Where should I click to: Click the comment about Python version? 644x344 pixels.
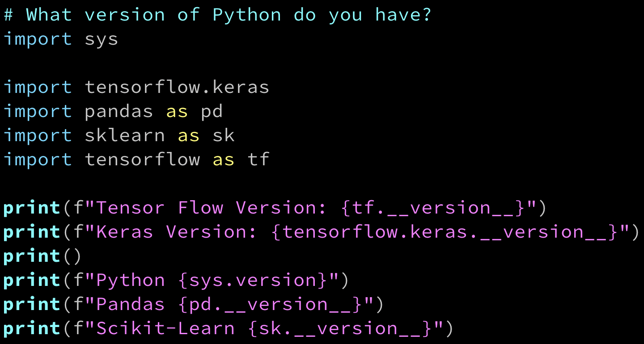215,14
